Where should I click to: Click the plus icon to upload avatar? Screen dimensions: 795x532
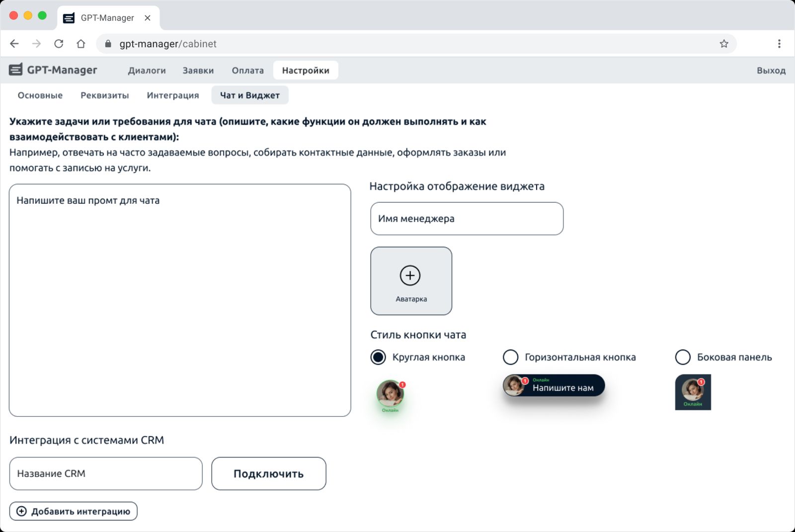click(410, 276)
